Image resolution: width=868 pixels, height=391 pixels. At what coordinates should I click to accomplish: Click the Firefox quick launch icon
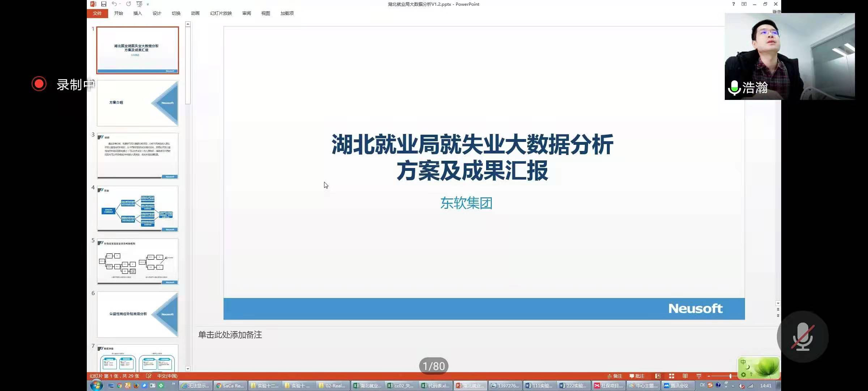click(136, 386)
